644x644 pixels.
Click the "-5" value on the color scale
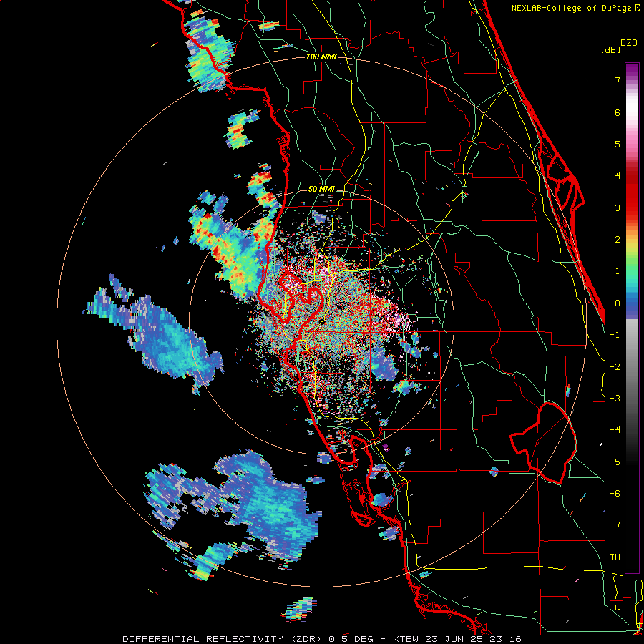(615, 462)
